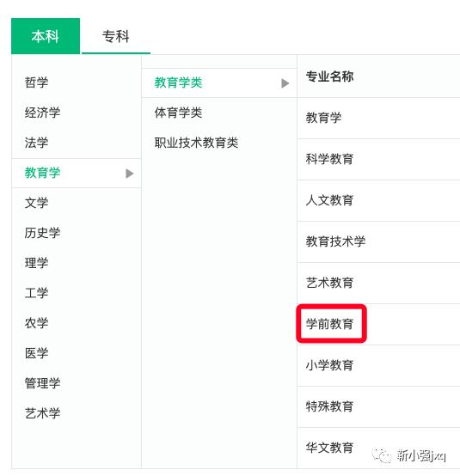Switch to the 专科 tab
This screenshot has width=460, height=476.
(x=116, y=36)
